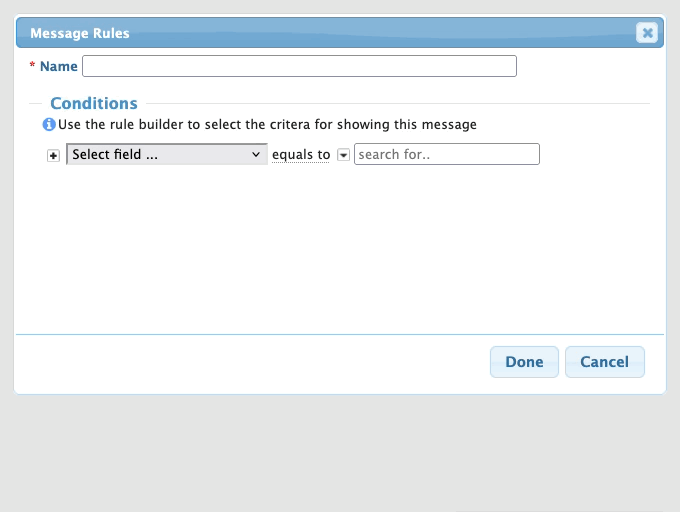Click the plus icon to add a condition
Viewport: 680px width, 512px height.
point(54,156)
